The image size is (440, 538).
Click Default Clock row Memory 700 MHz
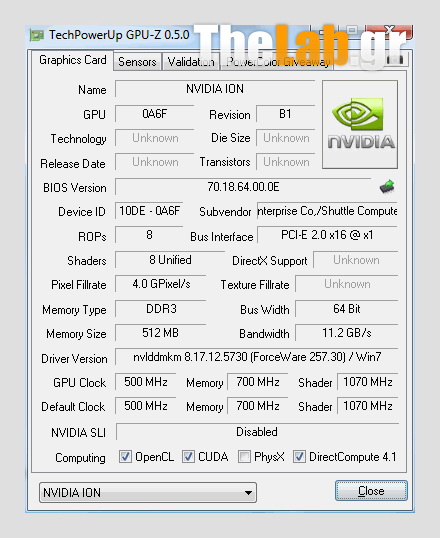pyautogui.click(x=257, y=406)
